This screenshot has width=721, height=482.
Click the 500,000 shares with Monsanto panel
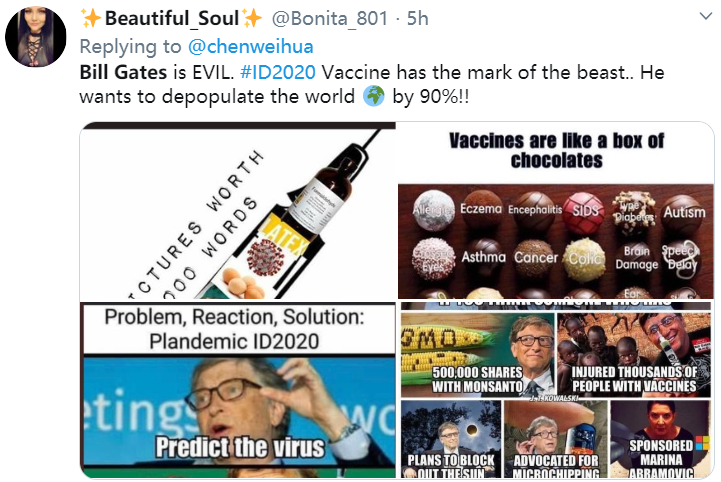pyautogui.click(x=477, y=354)
